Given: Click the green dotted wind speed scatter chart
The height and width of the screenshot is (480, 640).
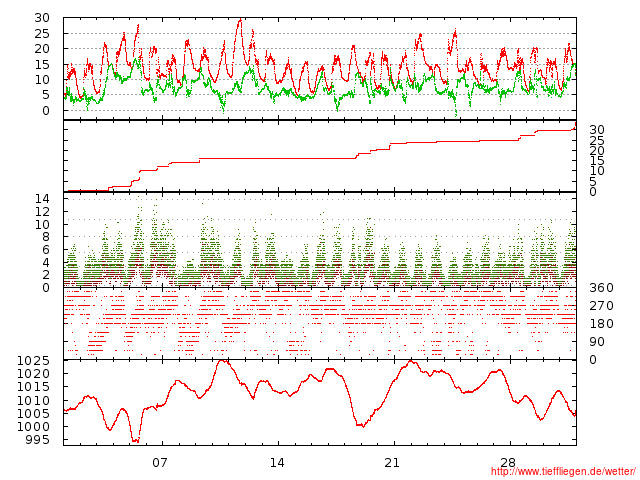Looking at the screenshot, I should 320,240.
